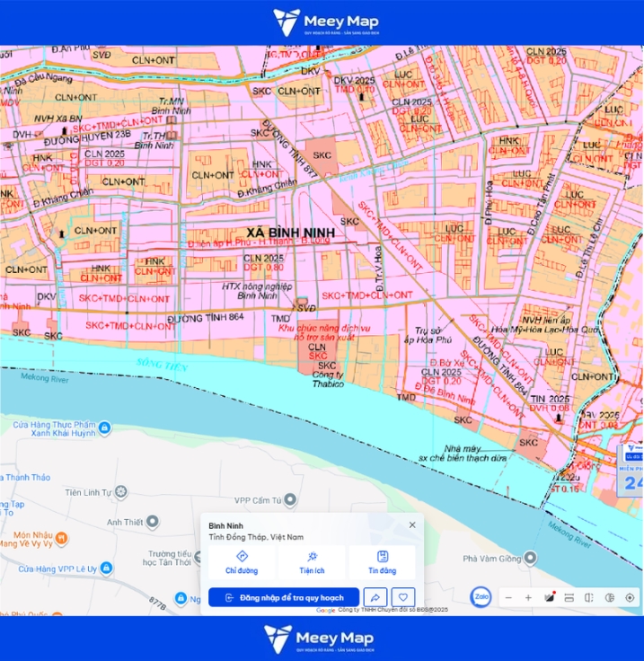
Task: Select the ruler distance measurement tool
Action: (x=569, y=598)
